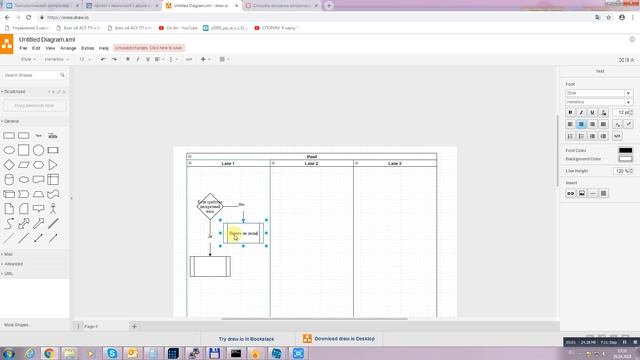Open the Style dropdown in the toolbar
The image size is (640, 360).
click(x=28, y=60)
